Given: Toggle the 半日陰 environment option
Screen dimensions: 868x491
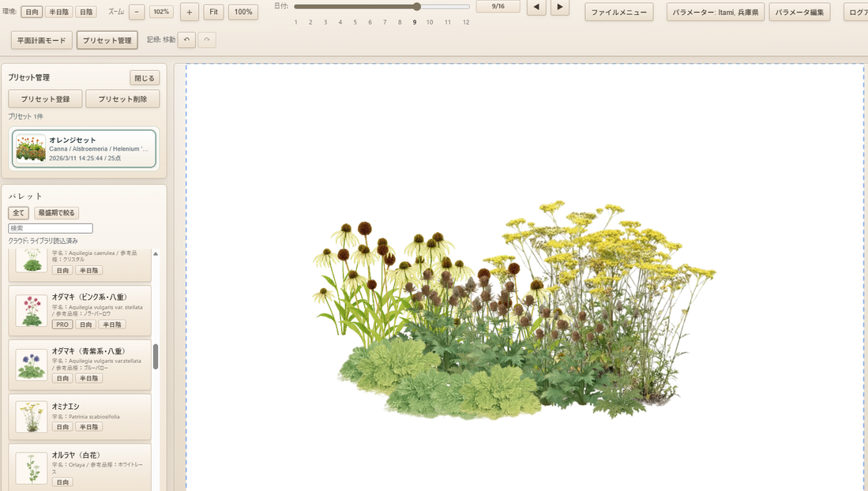Looking at the screenshot, I should point(58,12).
